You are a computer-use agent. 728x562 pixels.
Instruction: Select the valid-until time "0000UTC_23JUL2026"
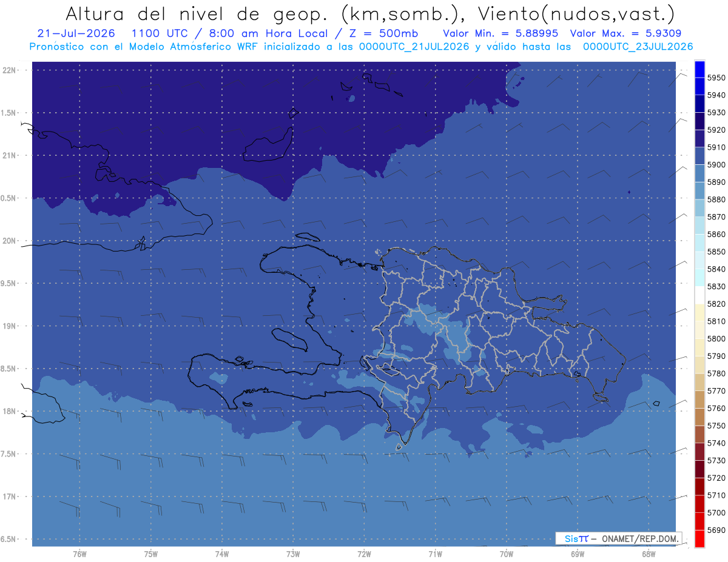638,46
